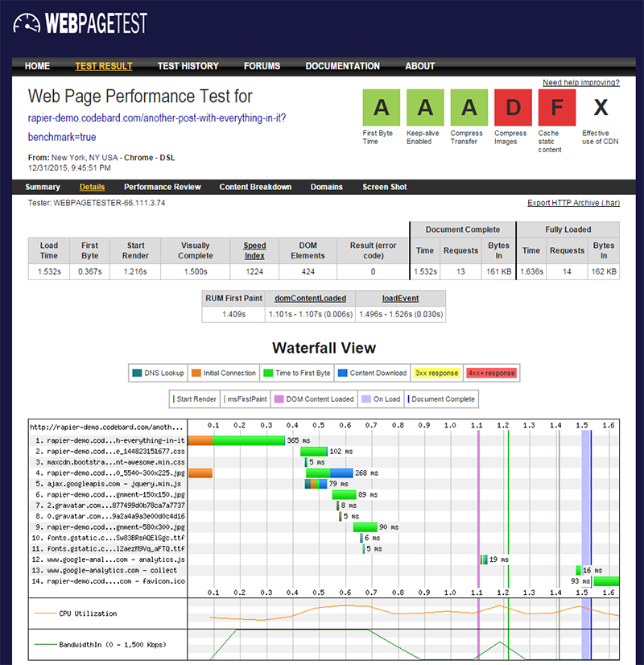Click the Document Complete legend entry
644x665 pixels.
441,399
